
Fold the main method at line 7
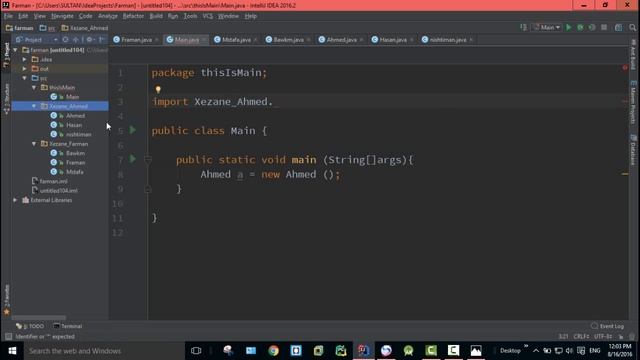coord(148,160)
